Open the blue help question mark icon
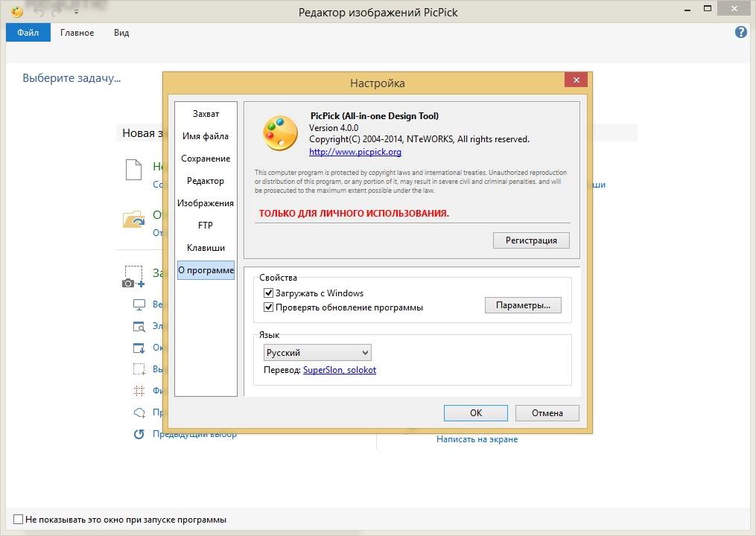 click(x=741, y=32)
